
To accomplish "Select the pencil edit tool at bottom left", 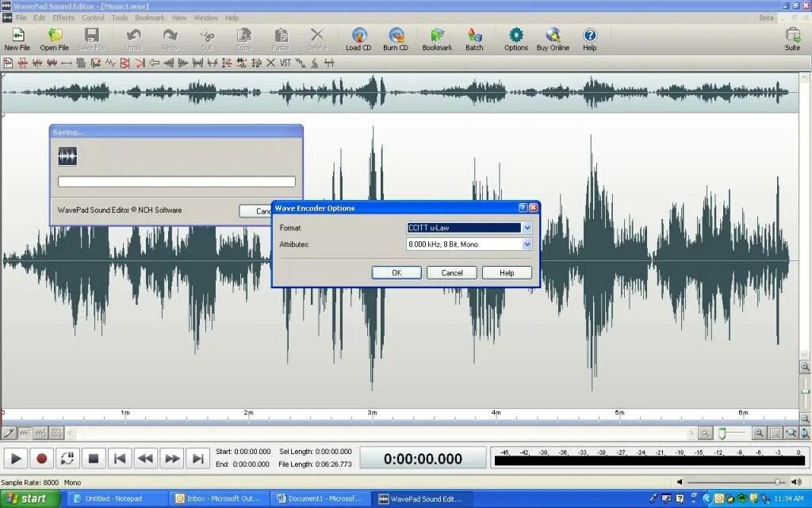I will (8, 433).
